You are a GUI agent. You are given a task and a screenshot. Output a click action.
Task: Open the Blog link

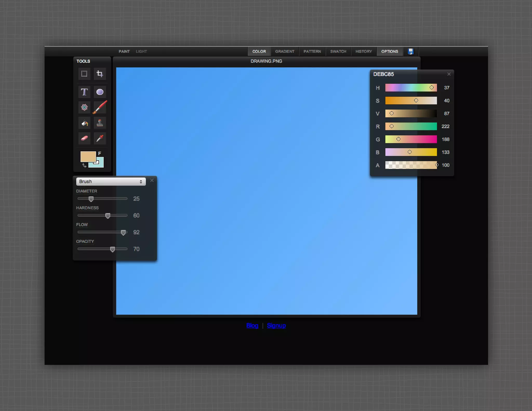pyautogui.click(x=252, y=326)
